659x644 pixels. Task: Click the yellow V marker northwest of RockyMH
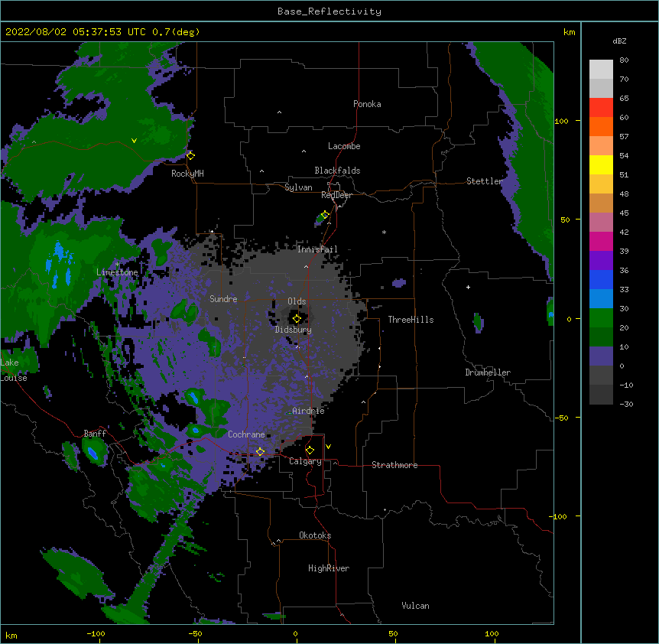[134, 141]
